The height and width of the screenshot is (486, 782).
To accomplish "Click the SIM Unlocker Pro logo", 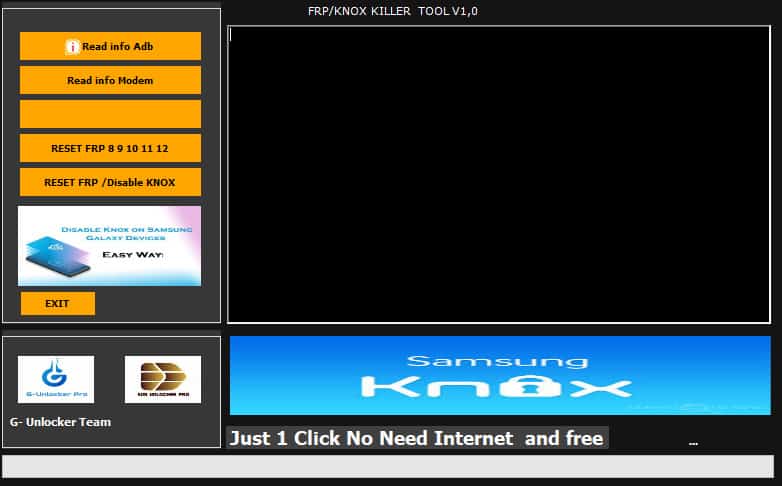I will click(x=163, y=379).
